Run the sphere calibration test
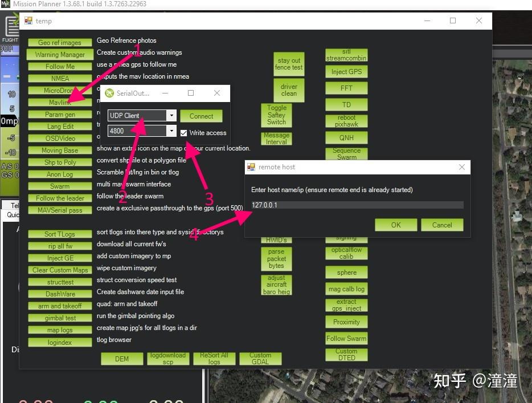Image resolution: width=532 pixels, height=403 pixels. pos(346,272)
